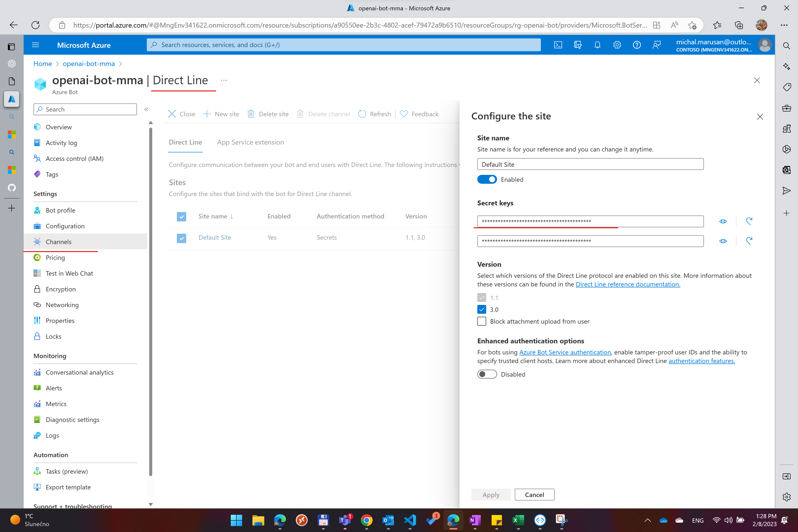Screen dimensions: 798x532
Task: Click the Help question mark icon
Action: click(x=636, y=45)
